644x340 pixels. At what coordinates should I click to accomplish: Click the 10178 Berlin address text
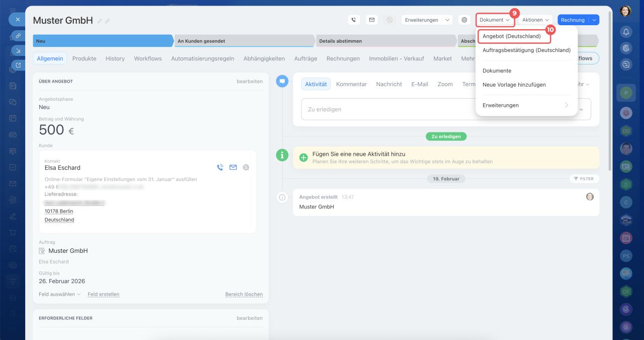pos(59,212)
